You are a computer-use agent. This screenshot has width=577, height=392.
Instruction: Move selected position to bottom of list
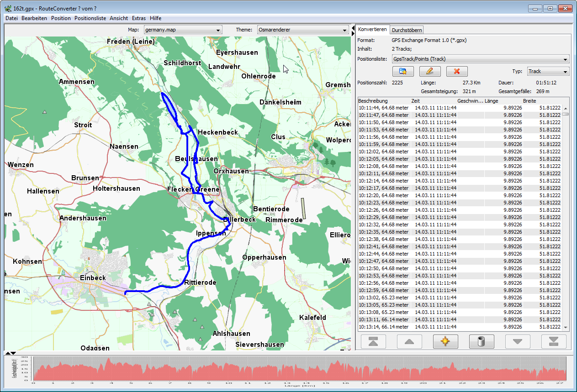coord(554,341)
